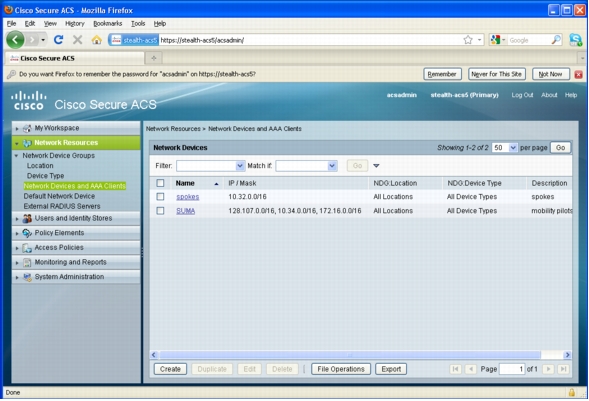589x401 pixels.
Task: Tick the checkbox for spokes device
Action: 160,196
